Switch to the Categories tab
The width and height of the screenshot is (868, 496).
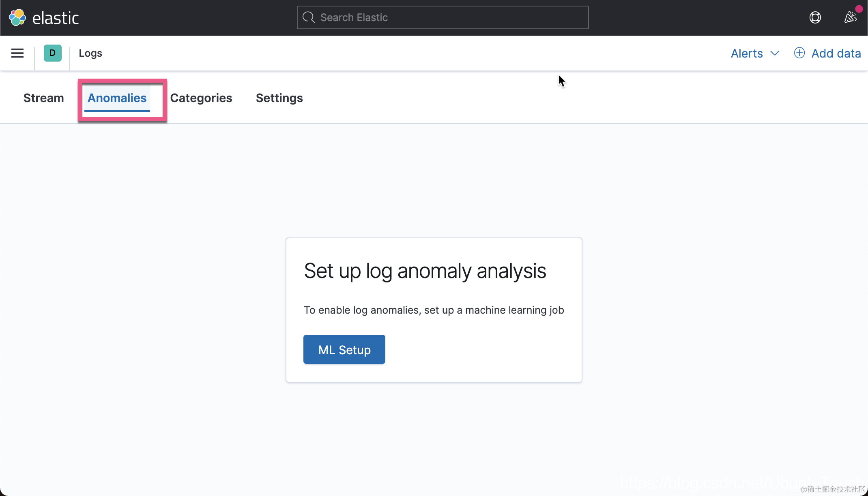click(x=201, y=98)
